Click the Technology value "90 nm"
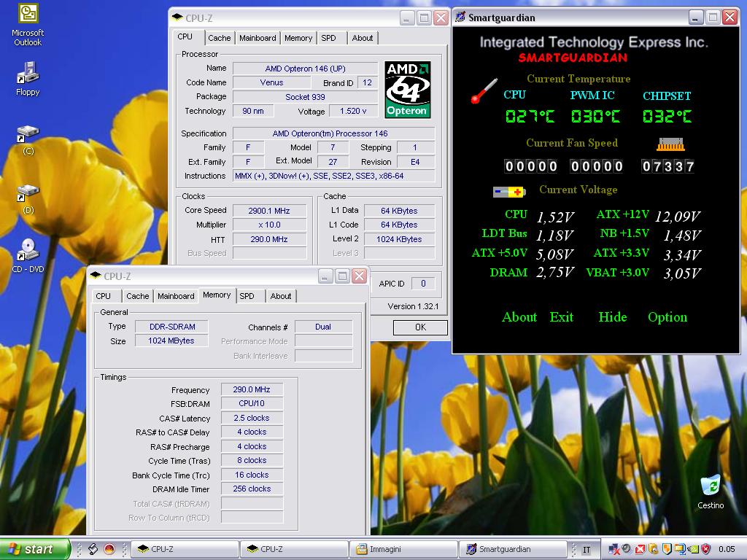 pyautogui.click(x=253, y=111)
